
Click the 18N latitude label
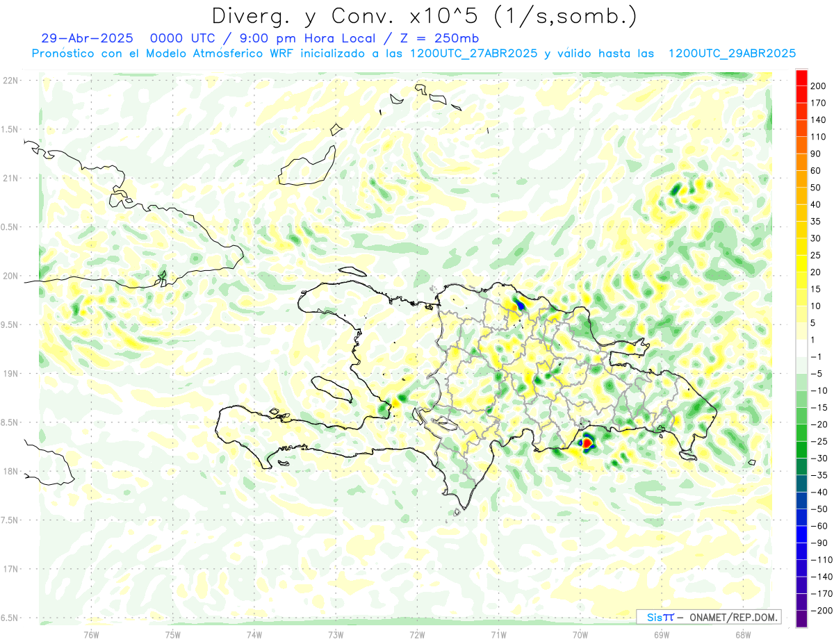point(10,471)
